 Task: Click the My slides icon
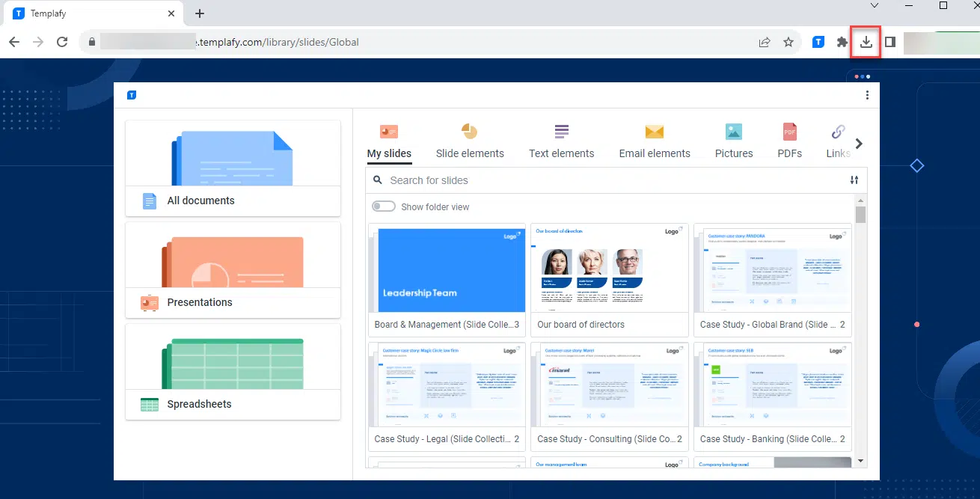[389, 132]
